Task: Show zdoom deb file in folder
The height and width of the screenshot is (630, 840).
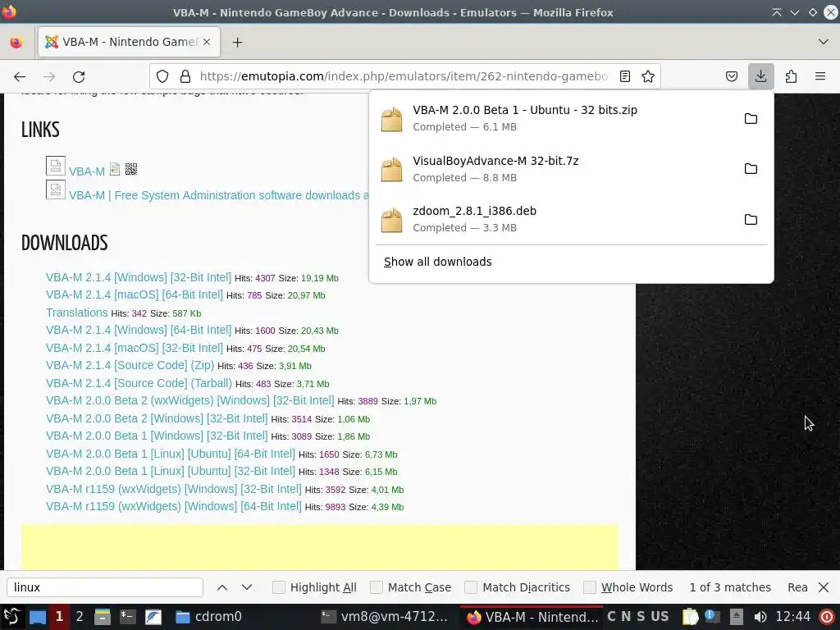Action: pos(751,219)
